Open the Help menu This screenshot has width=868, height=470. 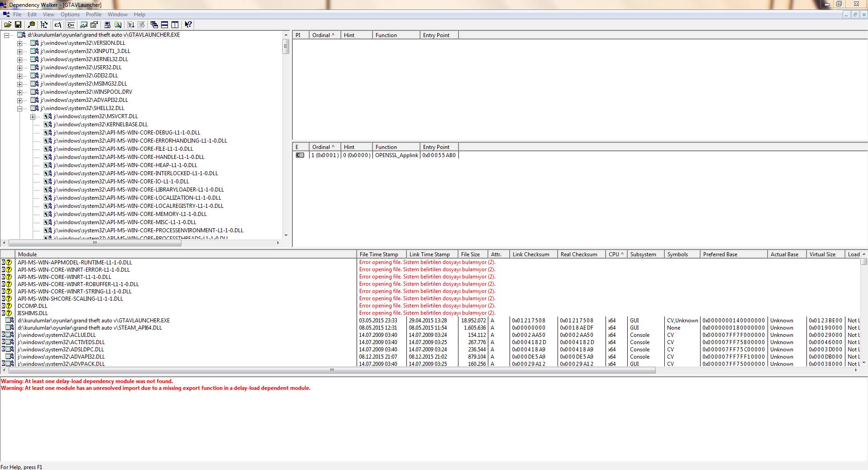[139, 14]
